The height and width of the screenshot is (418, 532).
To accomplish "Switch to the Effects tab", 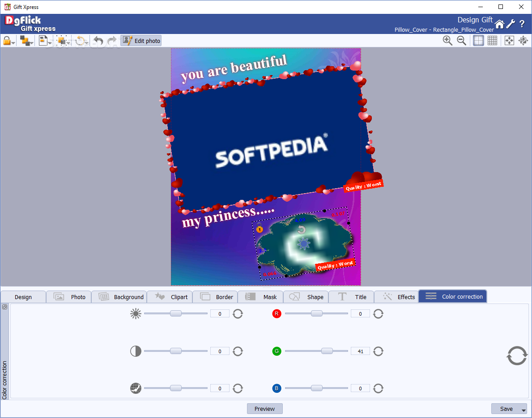I will [x=396, y=297].
